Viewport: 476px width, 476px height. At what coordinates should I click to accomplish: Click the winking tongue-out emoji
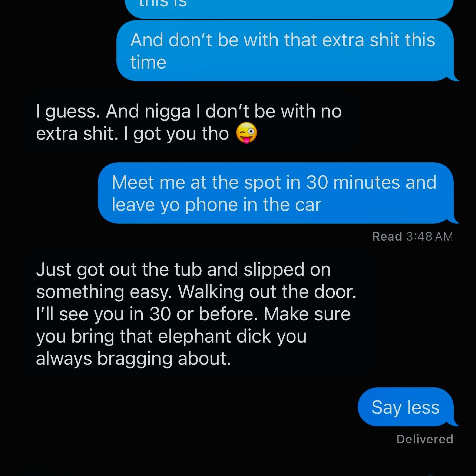tap(246, 133)
